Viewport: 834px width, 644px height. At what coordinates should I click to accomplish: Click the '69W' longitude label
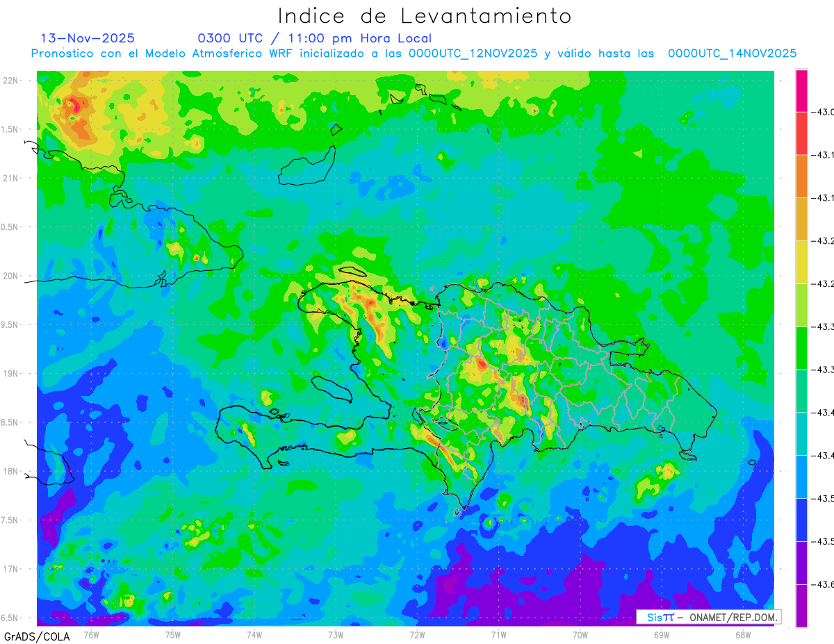[662, 634]
